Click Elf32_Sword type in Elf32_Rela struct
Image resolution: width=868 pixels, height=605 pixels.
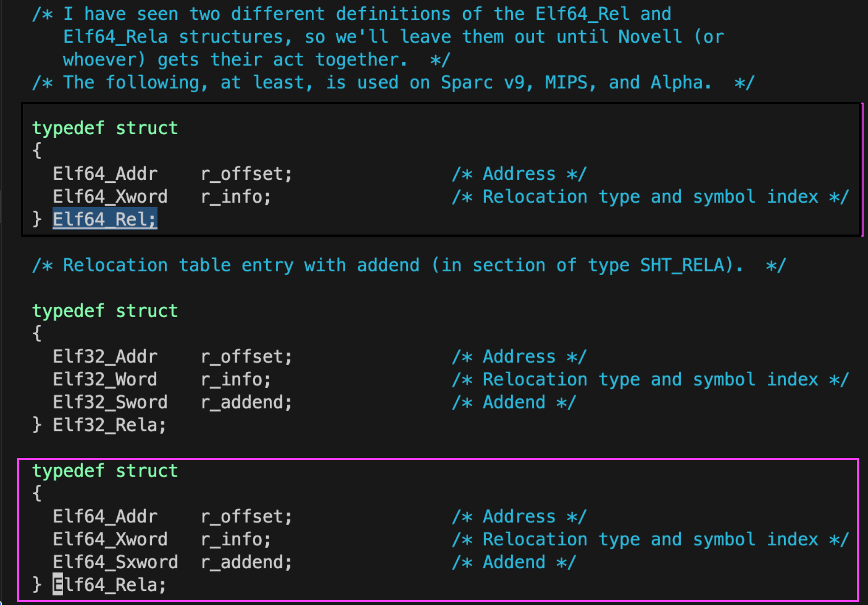tap(110, 402)
